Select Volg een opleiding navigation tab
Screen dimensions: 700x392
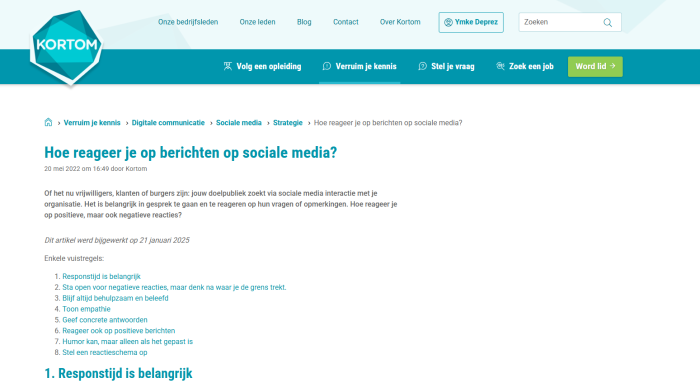262,67
